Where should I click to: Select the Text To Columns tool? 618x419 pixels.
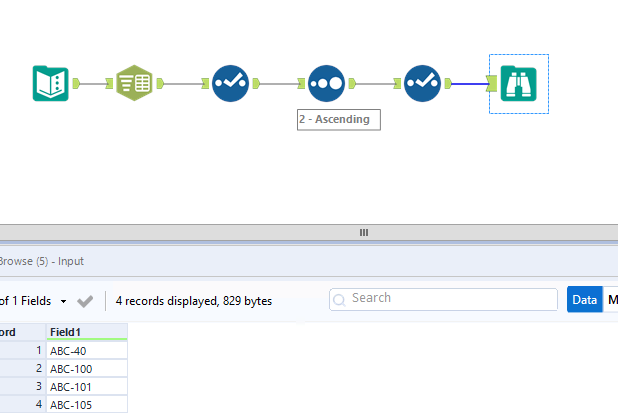[x=134, y=83]
